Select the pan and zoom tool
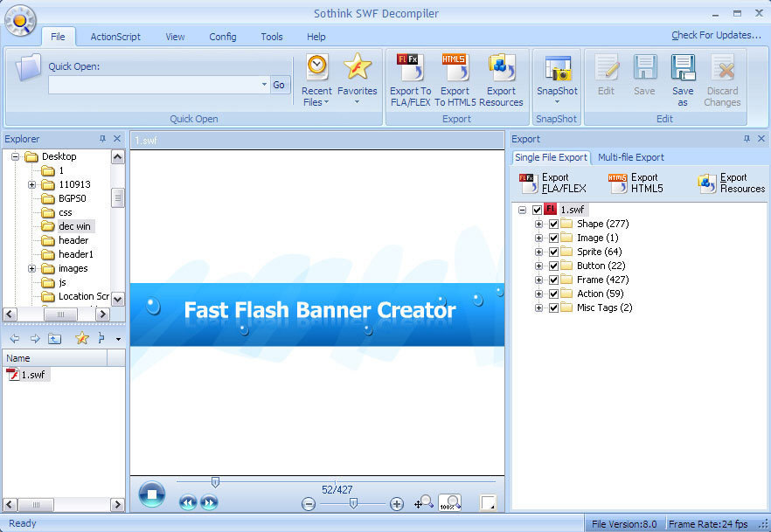The image size is (771, 532). point(423,502)
